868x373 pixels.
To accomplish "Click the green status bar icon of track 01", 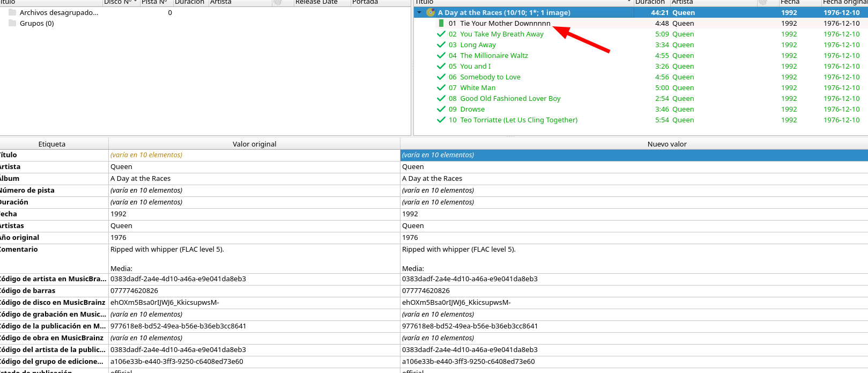I will (441, 23).
